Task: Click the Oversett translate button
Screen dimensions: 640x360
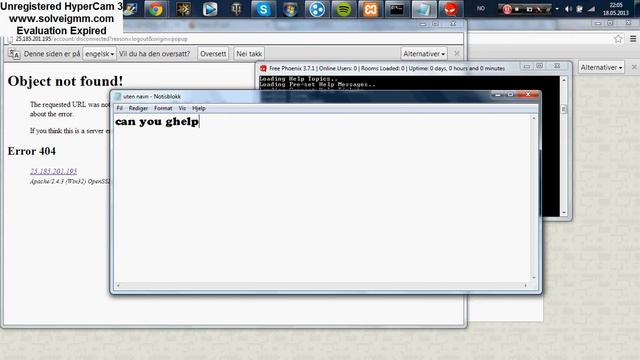Action: click(213, 53)
